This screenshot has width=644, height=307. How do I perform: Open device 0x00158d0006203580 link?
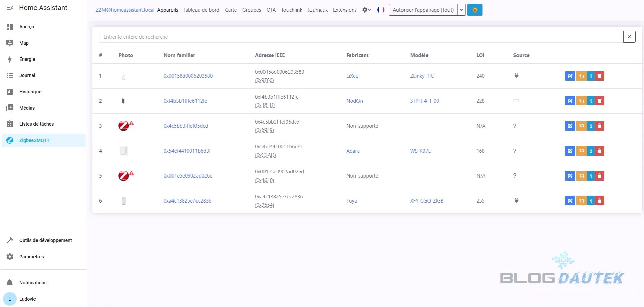(188, 76)
